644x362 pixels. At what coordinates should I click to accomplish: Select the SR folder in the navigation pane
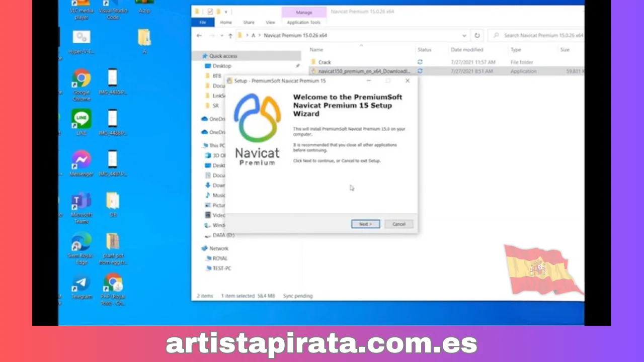pyautogui.click(x=215, y=106)
